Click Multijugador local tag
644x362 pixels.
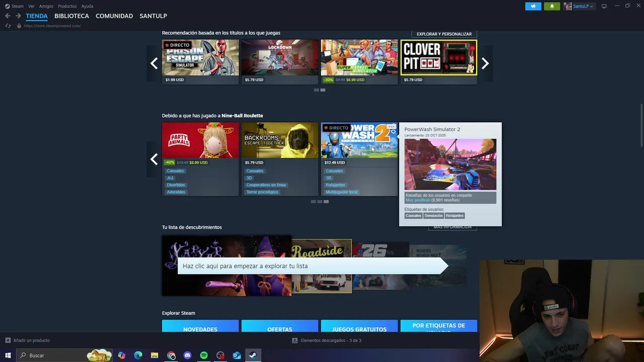tap(341, 192)
